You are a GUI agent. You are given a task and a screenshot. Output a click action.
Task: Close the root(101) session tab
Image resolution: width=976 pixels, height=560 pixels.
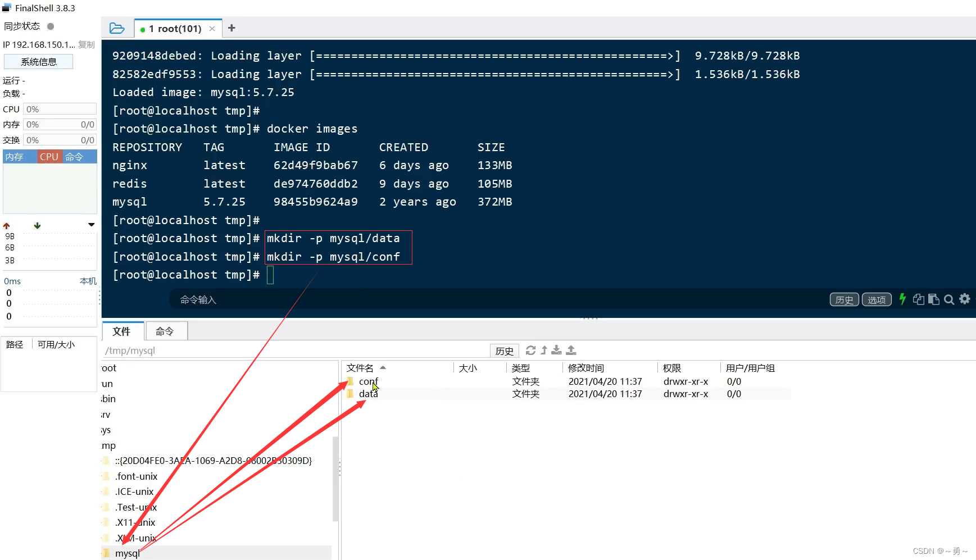[212, 29]
